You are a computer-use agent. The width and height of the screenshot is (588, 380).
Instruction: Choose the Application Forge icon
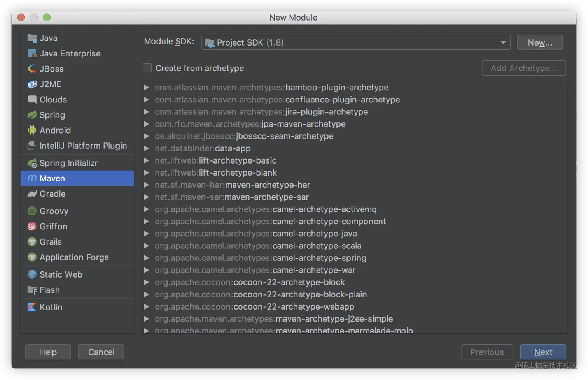[32, 257]
